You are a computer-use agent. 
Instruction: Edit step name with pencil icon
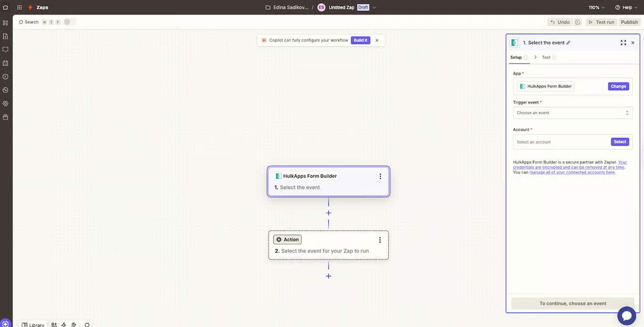click(x=568, y=43)
